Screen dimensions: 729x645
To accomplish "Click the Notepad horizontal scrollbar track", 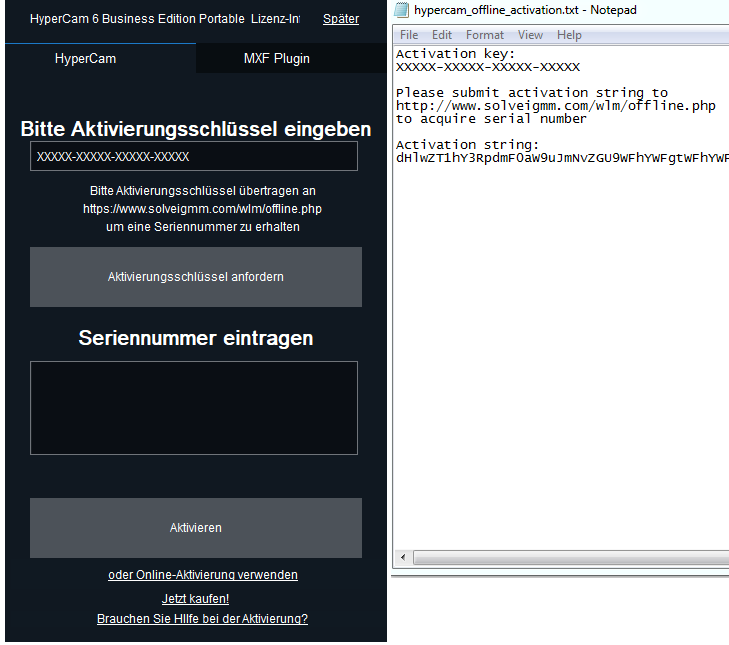I will 571,557.
